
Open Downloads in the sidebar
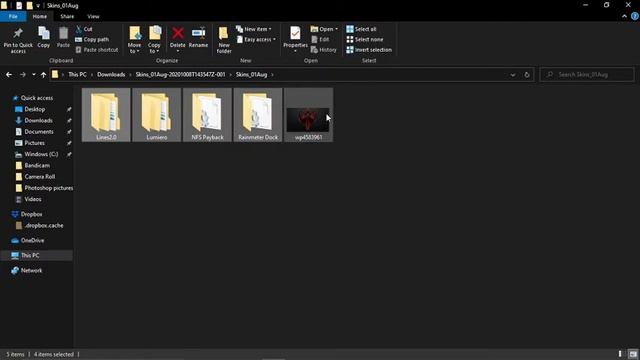(38, 120)
